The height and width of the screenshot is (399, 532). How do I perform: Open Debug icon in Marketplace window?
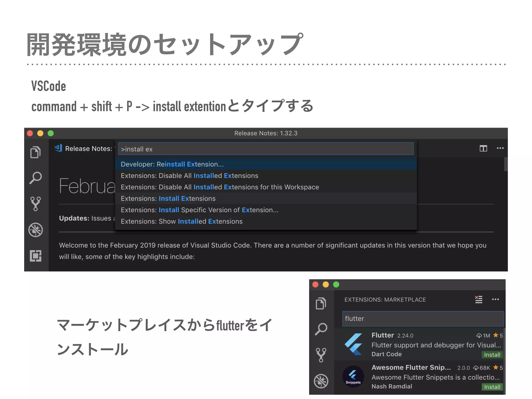(x=321, y=381)
